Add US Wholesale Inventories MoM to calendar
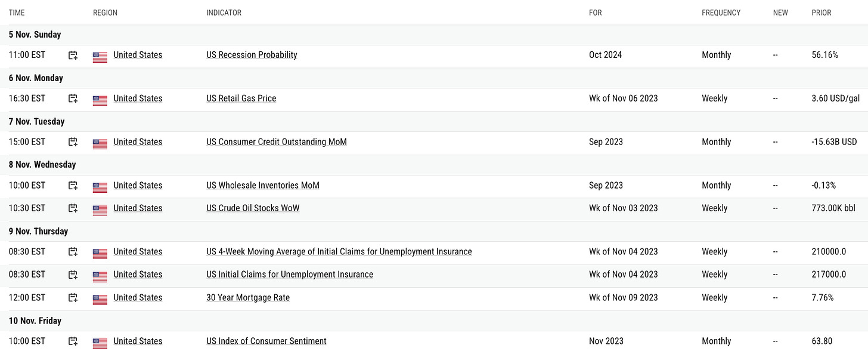The image size is (868, 354). point(73,186)
